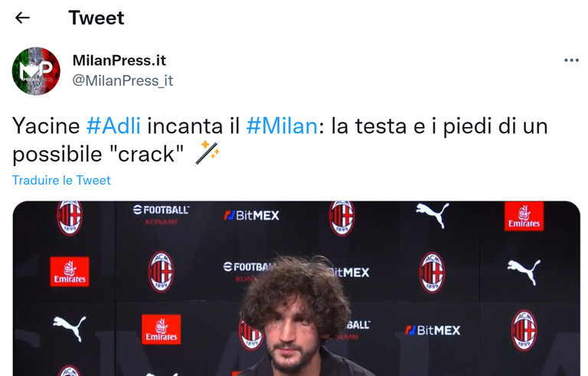Click the white Puma logo at top
This screenshot has height=376, width=588.
pos(433,215)
